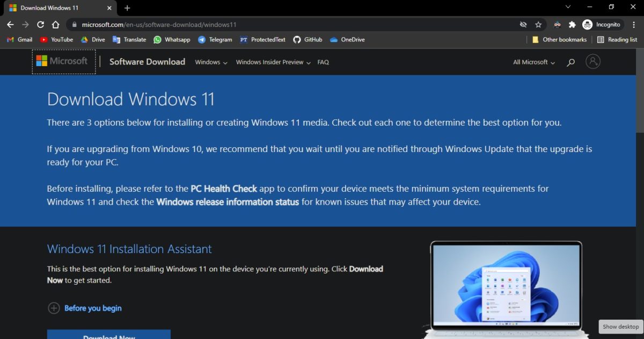Screen dimensions: 644x339
Task: Open the Translate bookmark
Action: pyautogui.click(x=129, y=40)
